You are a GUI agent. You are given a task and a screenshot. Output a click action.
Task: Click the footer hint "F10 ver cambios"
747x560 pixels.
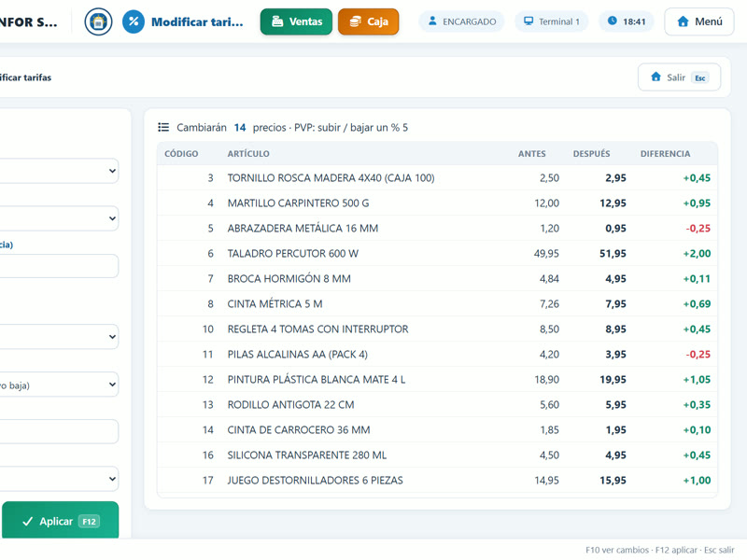click(x=617, y=550)
